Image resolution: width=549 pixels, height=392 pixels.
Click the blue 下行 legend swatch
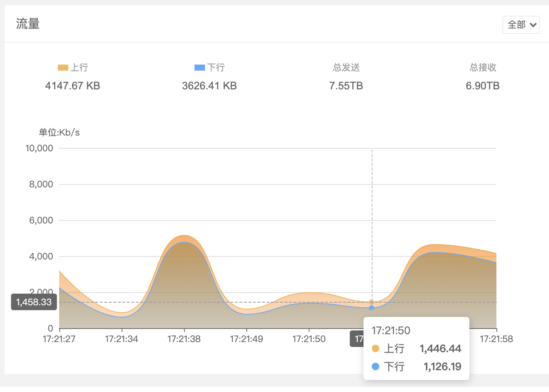199,68
